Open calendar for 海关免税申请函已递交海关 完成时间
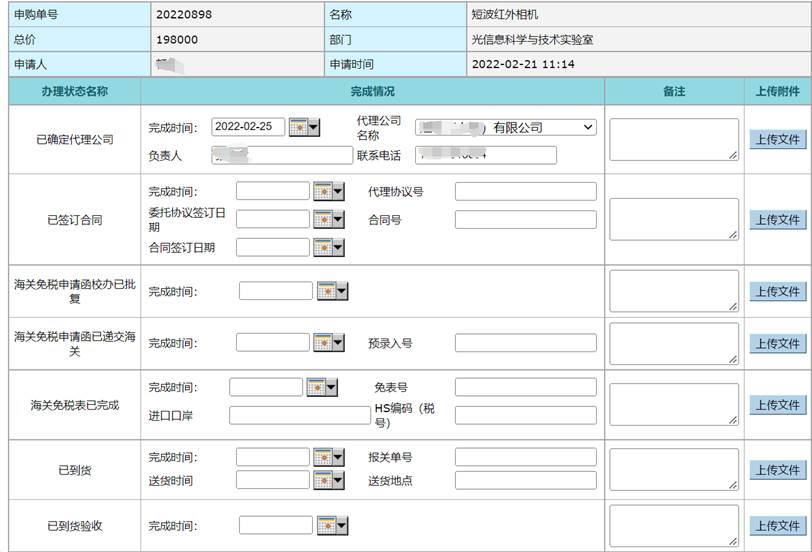Viewport: 812px width, 552px height. [x=329, y=342]
